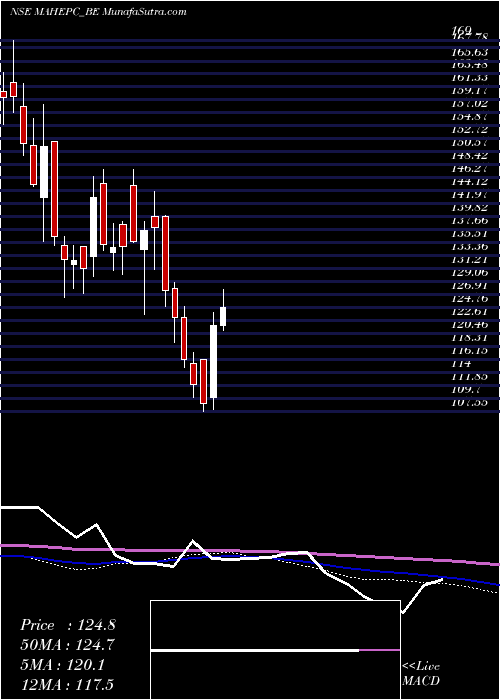This screenshot has height=700, width=500.
Task: Click the 120.46 price axis label
Action: [469, 324]
